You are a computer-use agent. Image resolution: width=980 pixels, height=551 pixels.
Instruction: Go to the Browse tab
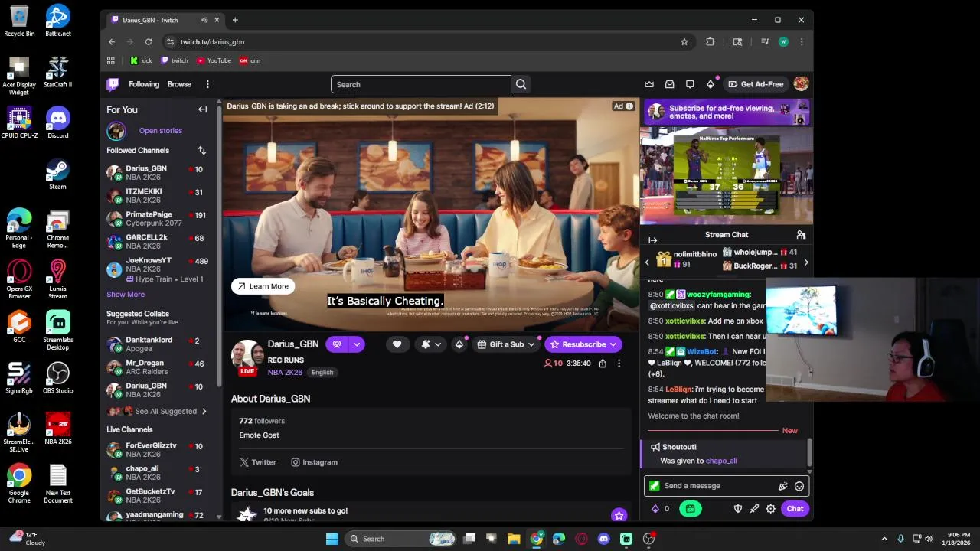(x=179, y=84)
